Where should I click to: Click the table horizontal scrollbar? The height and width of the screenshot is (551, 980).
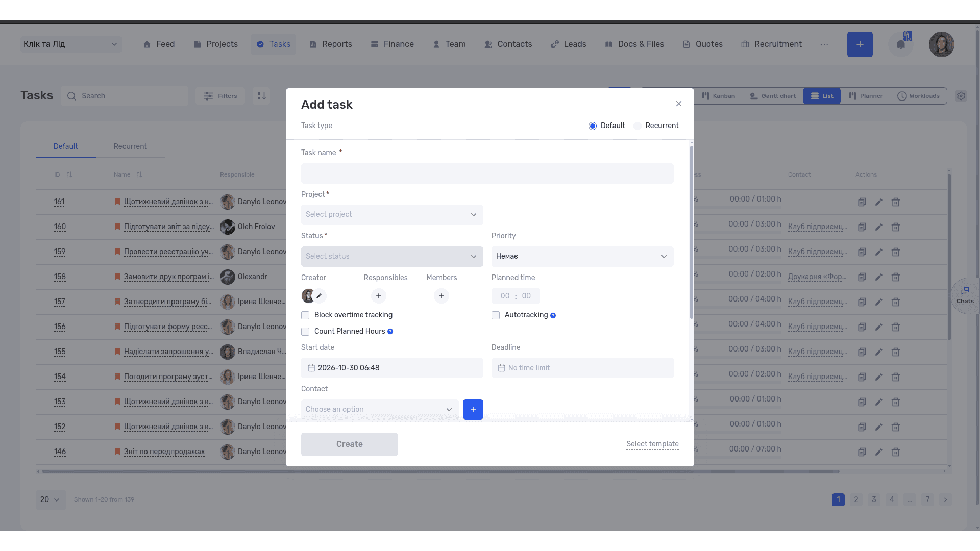[x=440, y=471]
